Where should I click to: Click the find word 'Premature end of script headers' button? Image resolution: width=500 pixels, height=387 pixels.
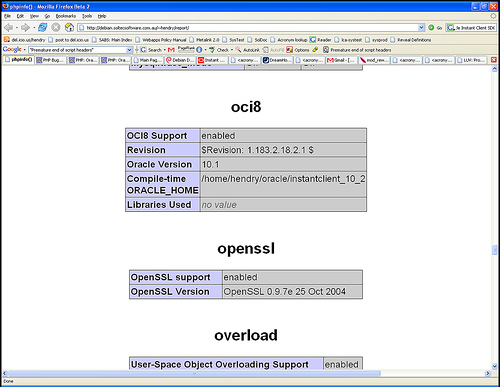click(x=357, y=50)
